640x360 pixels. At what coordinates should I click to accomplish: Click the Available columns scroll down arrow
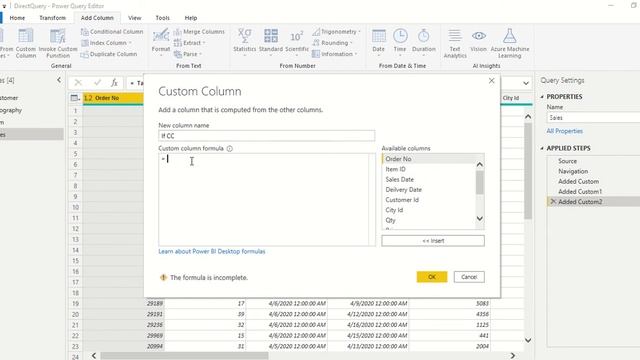(x=480, y=219)
